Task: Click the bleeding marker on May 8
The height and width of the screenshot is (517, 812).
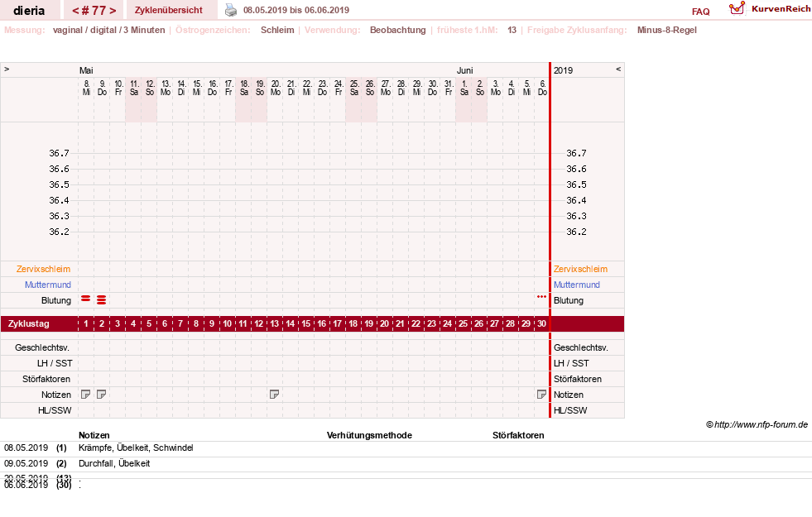Action: pyautogui.click(x=86, y=299)
